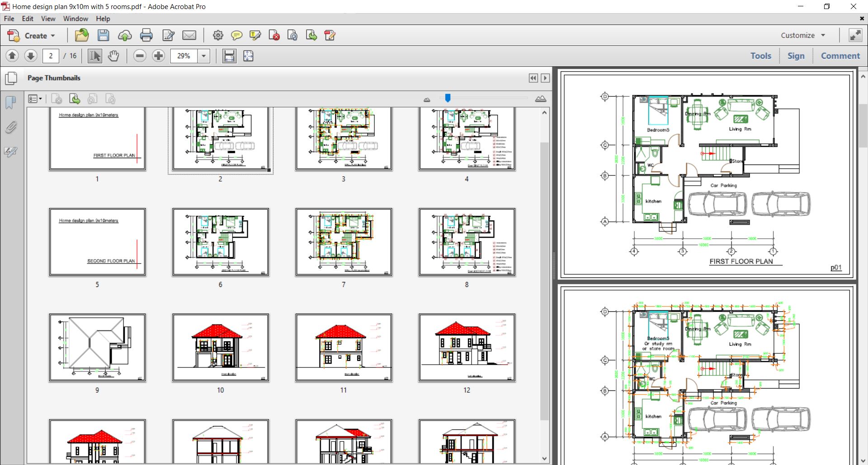Click the export page icon
The width and height of the screenshot is (868, 465).
[x=311, y=35]
